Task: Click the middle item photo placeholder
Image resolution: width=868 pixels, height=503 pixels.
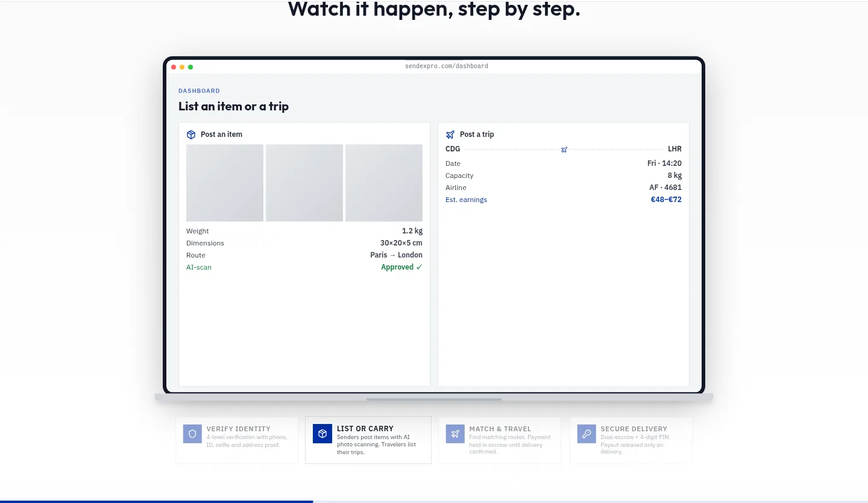Action: coord(304,183)
